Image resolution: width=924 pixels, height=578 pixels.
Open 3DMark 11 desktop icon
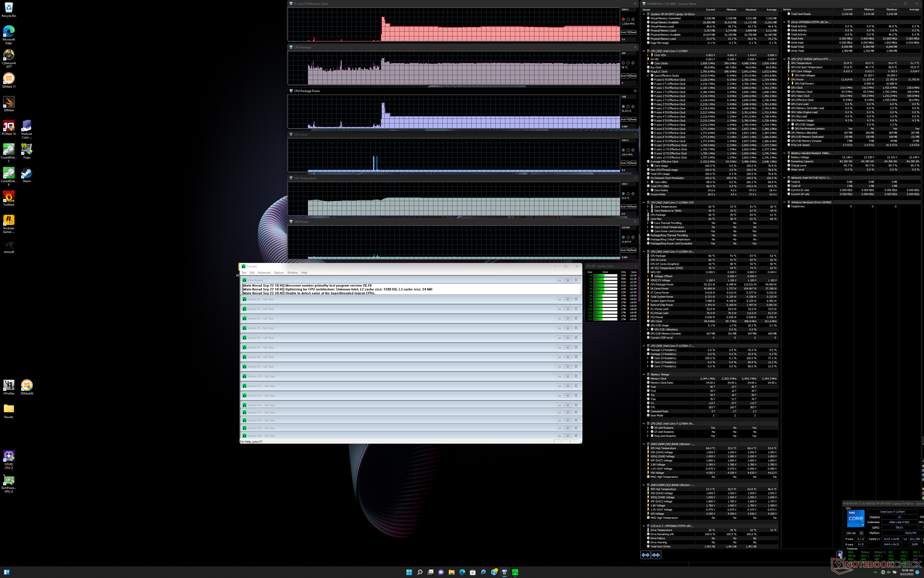(9, 79)
